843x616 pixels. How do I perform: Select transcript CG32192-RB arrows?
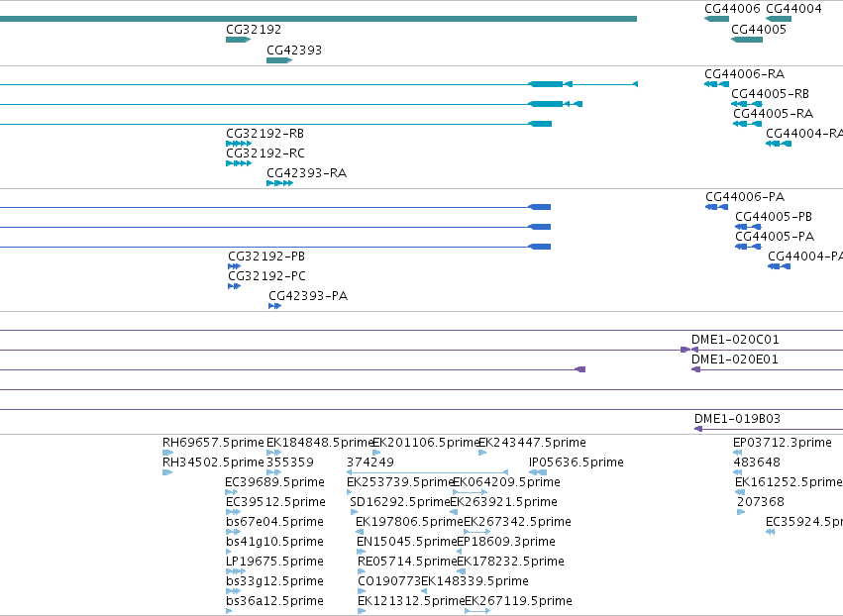click(x=239, y=144)
